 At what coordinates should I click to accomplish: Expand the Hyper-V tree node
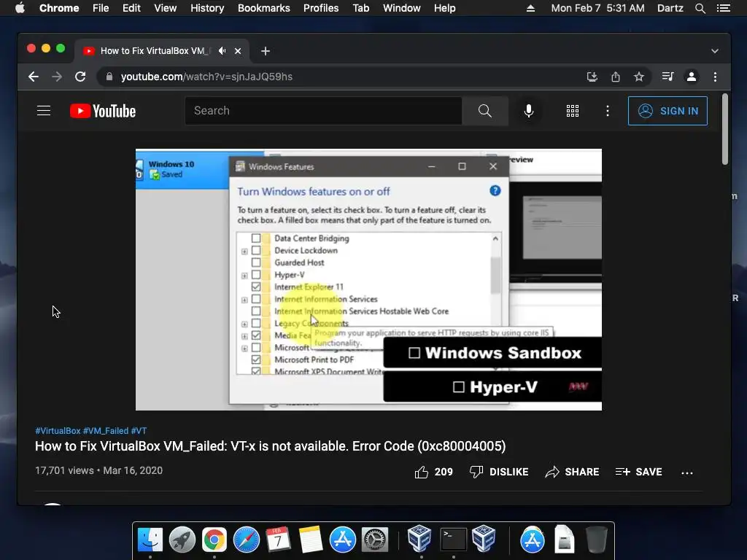244,276
